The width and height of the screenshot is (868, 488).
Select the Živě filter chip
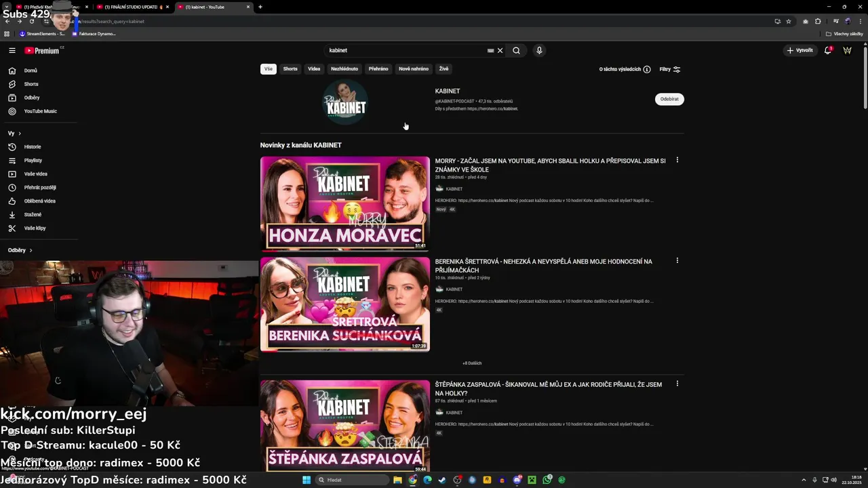point(443,69)
